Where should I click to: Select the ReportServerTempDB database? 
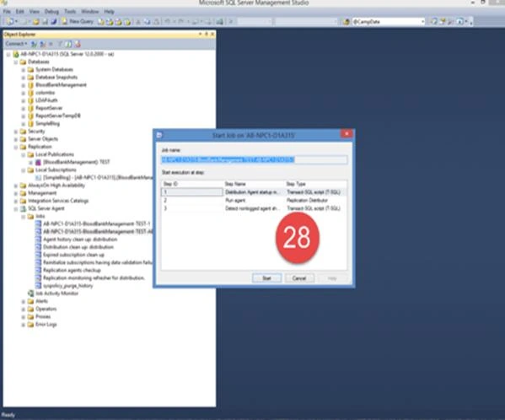[58, 116]
